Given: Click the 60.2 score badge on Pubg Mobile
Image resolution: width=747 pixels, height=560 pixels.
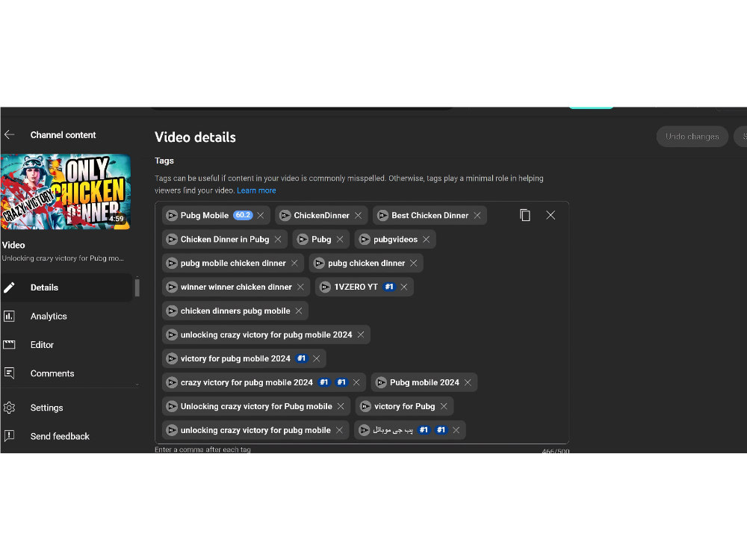Looking at the screenshot, I should pos(243,215).
